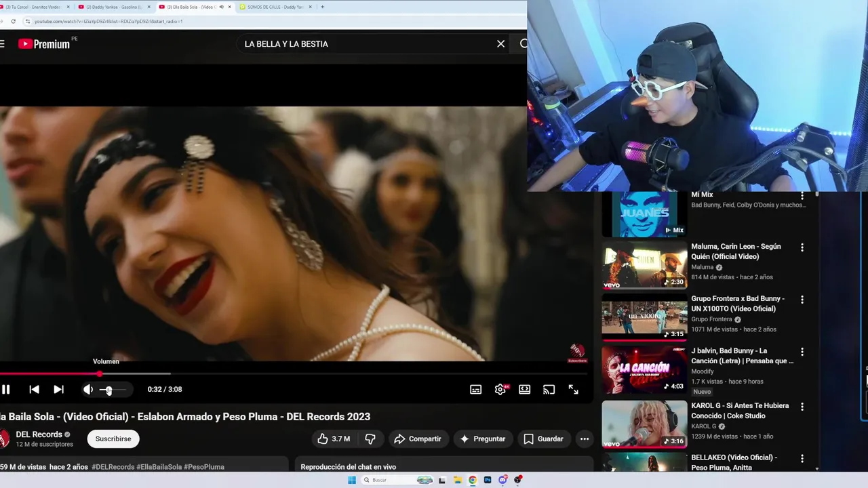Skip to the next video in the player

[59, 389]
